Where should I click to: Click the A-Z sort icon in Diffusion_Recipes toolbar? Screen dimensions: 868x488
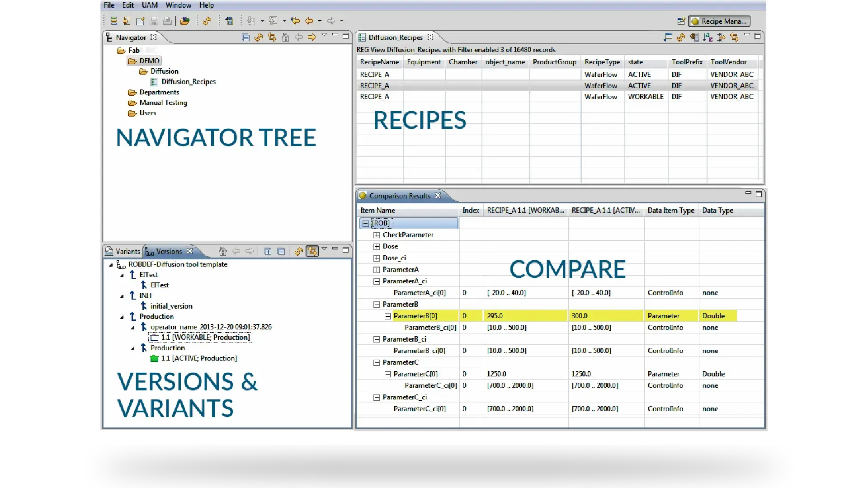point(708,38)
